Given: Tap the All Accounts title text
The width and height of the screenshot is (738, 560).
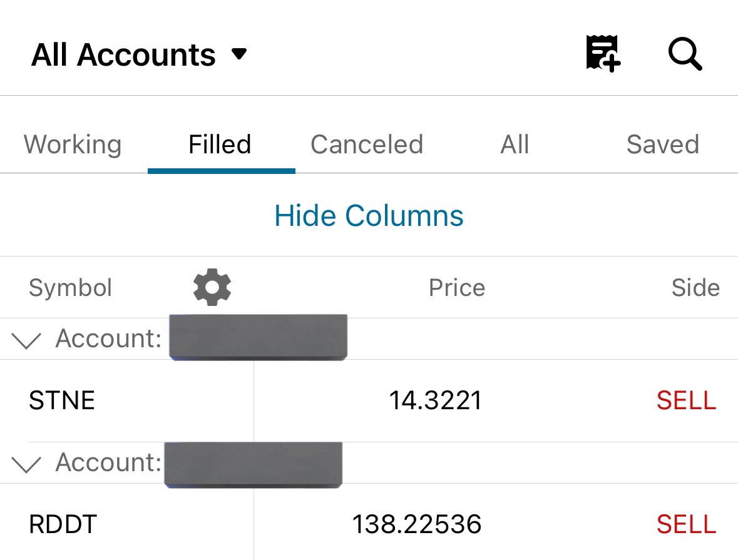Looking at the screenshot, I should tap(123, 54).
